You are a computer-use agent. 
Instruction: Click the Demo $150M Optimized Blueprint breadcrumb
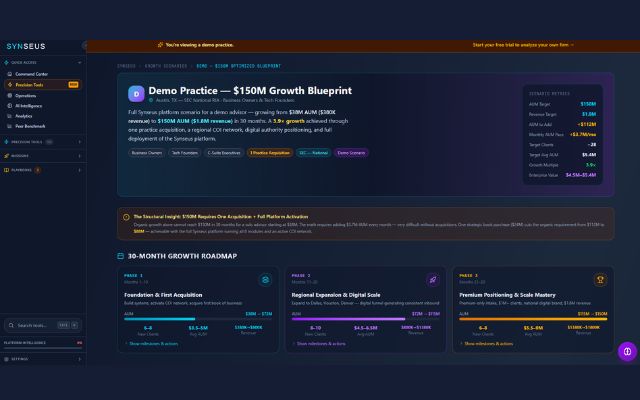(239, 66)
